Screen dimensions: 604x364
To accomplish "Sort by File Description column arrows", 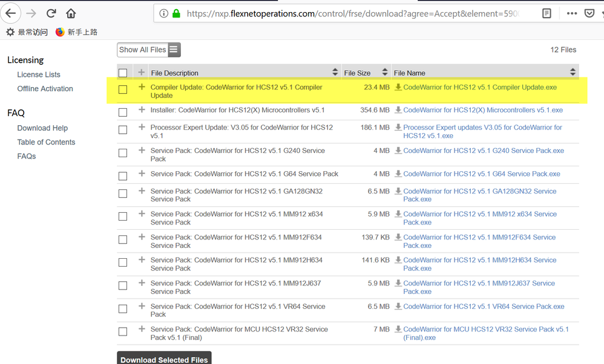I will tap(335, 72).
